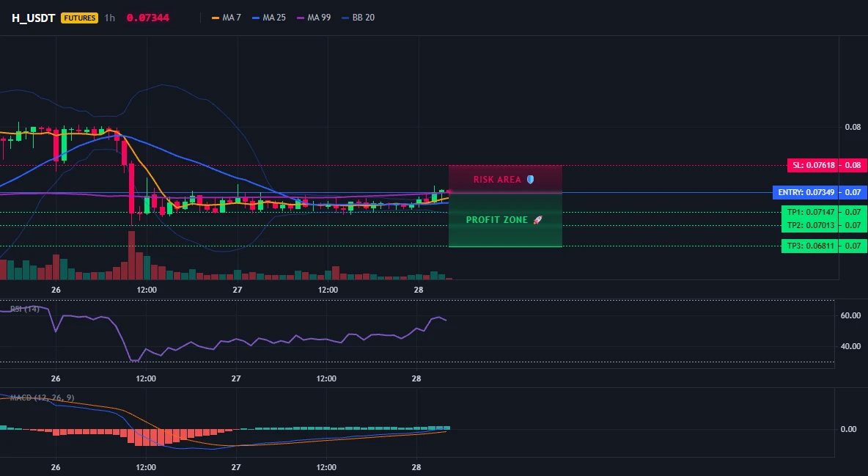The width and height of the screenshot is (868, 476).
Task: Click the TP2: 0.07013 price tag
Action: [x=810, y=225]
